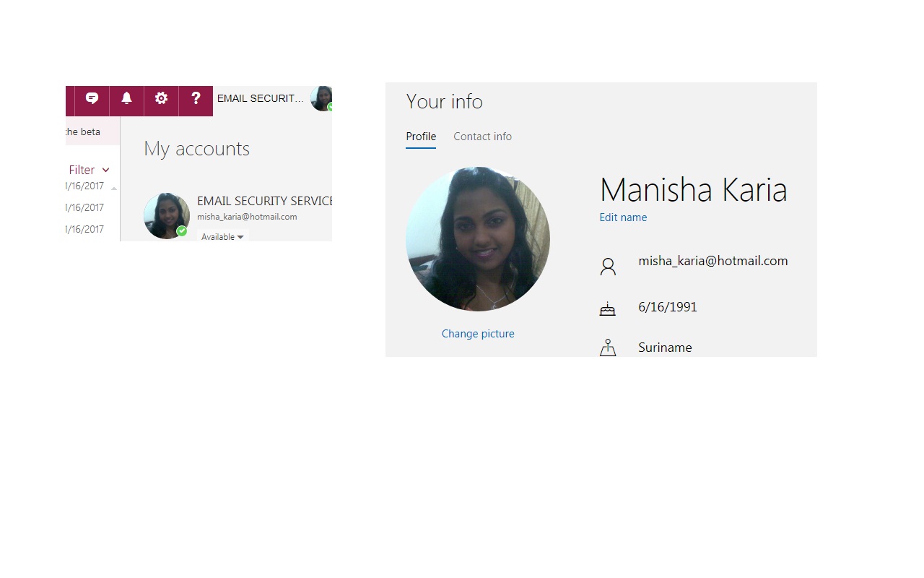Open the settings gear icon
The image size is (924, 578).
pyautogui.click(x=161, y=98)
